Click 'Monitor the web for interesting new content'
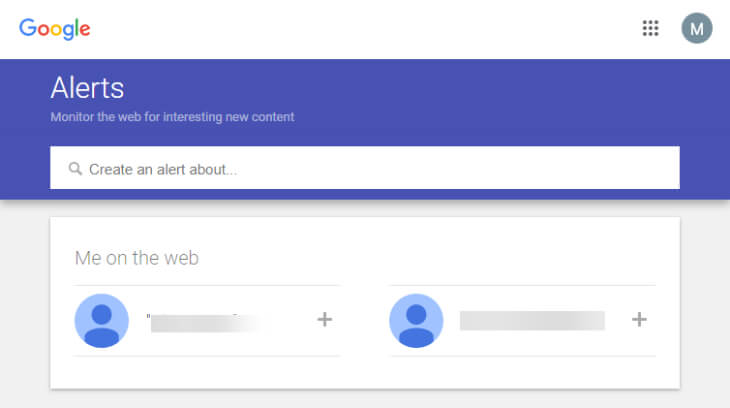The image size is (730, 408). [172, 117]
